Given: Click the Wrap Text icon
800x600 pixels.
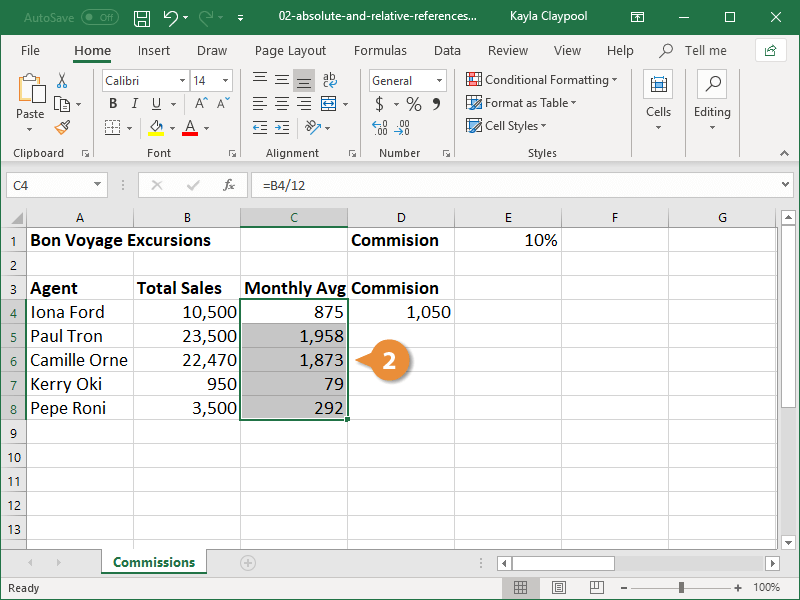Looking at the screenshot, I should pyautogui.click(x=331, y=81).
